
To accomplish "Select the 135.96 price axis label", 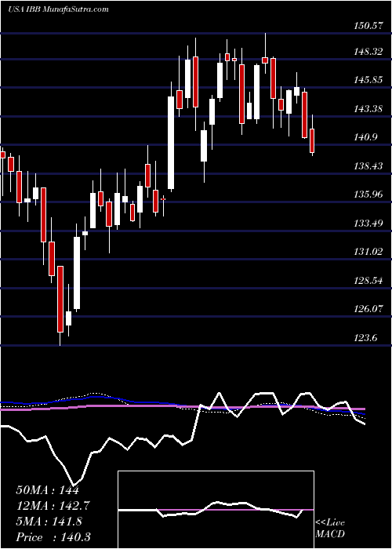I will pyautogui.click(x=369, y=195).
